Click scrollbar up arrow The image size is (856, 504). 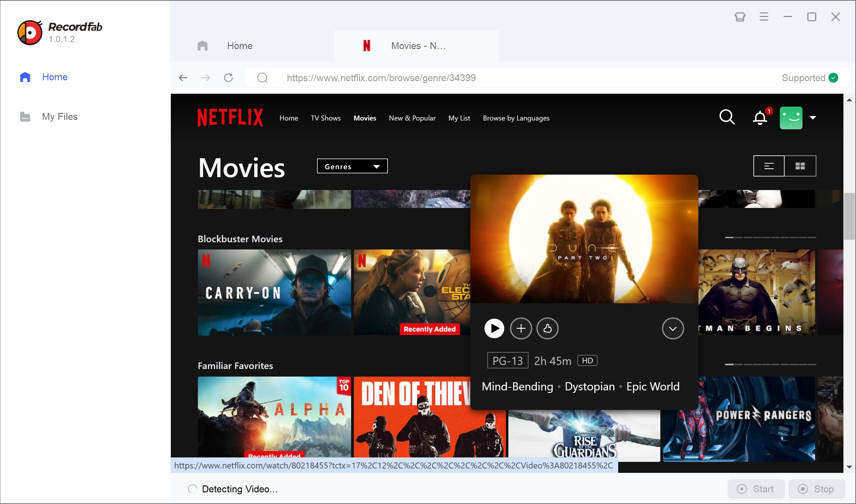click(x=849, y=100)
